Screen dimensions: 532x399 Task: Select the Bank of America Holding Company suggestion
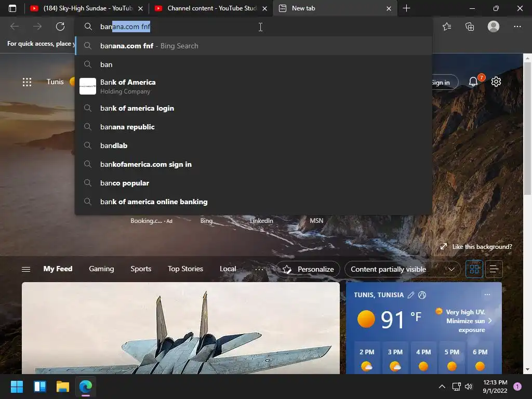click(254, 86)
